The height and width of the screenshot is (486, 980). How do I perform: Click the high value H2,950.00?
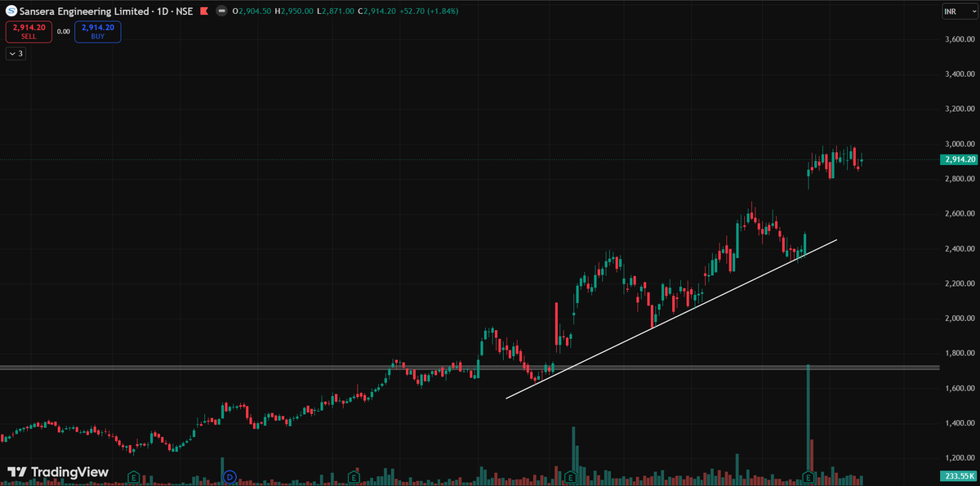coord(295,11)
